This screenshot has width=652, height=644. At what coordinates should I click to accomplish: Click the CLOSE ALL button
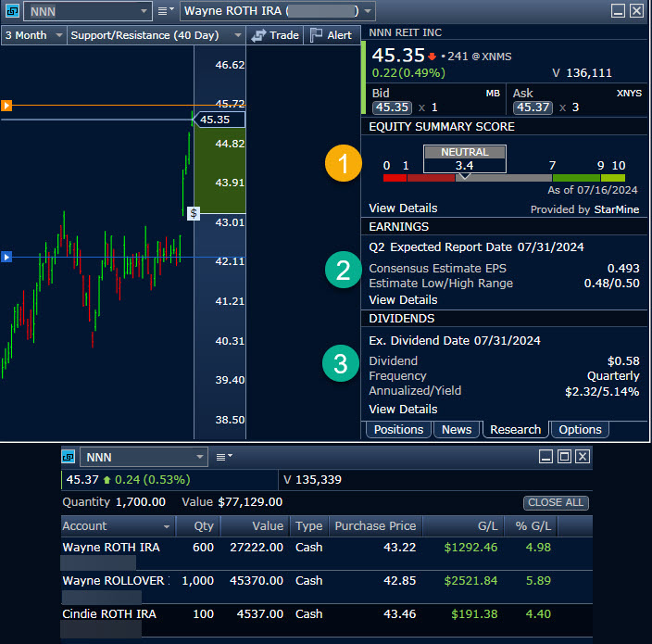point(556,502)
